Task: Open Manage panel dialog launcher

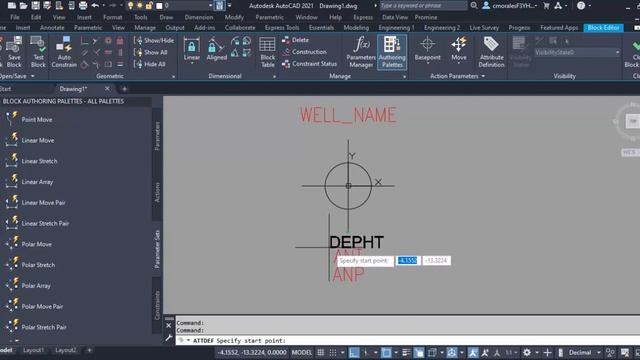Action: pos(404,76)
